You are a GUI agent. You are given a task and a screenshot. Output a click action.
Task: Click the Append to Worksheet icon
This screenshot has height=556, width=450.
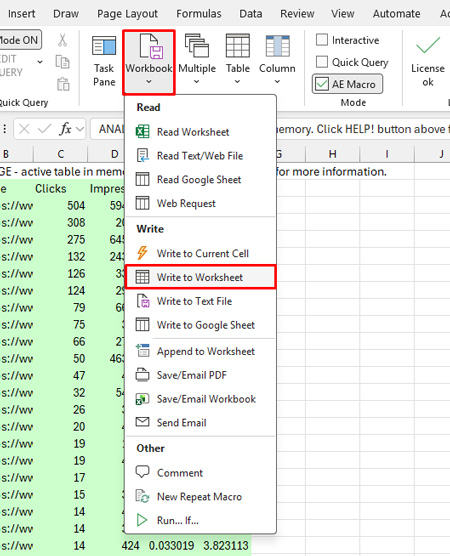[x=143, y=351]
